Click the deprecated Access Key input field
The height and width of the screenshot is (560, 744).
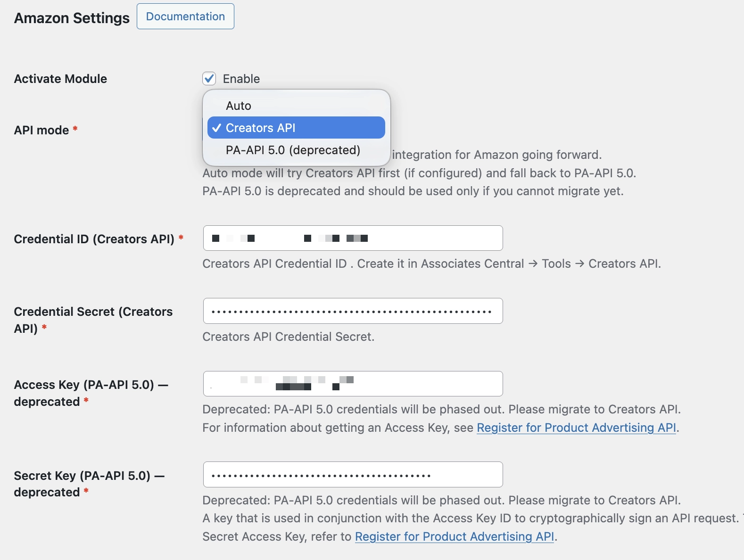click(x=353, y=384)
